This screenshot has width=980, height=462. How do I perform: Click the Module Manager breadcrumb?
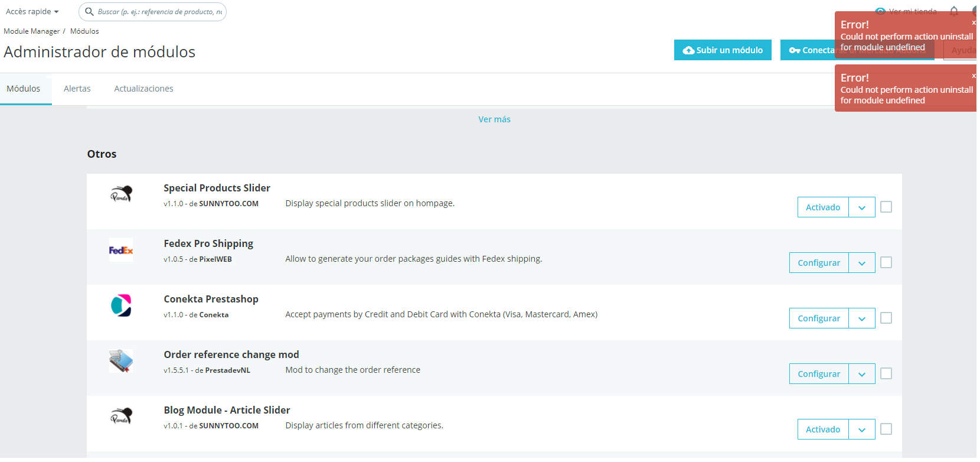[32, 31]
